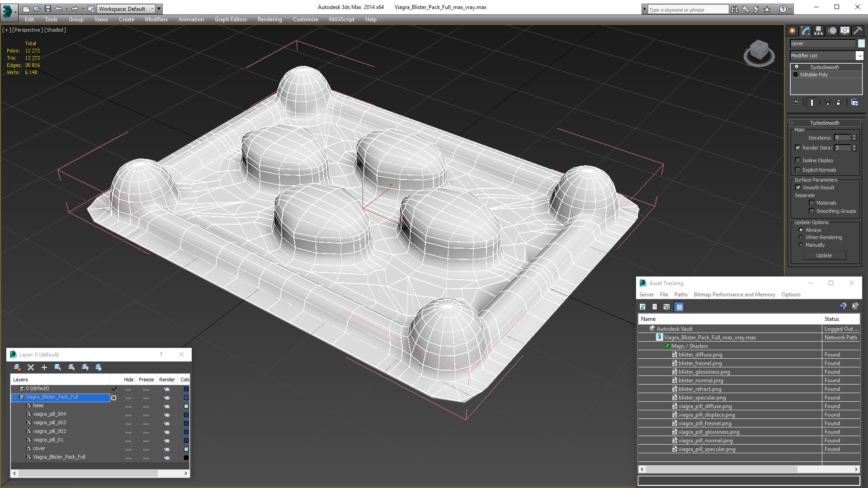868x488 pixels.
Task: Toggle Show End Result icon
Action: 812,103
